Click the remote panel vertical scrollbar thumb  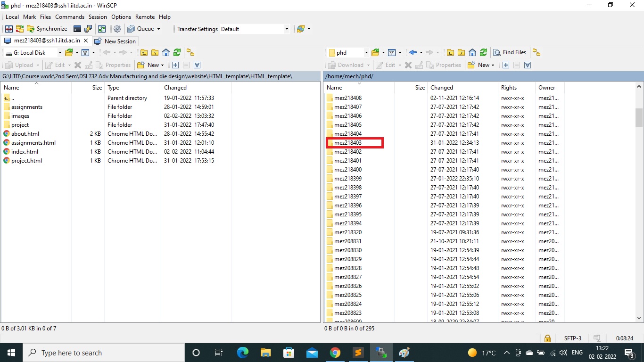point(639,118)
